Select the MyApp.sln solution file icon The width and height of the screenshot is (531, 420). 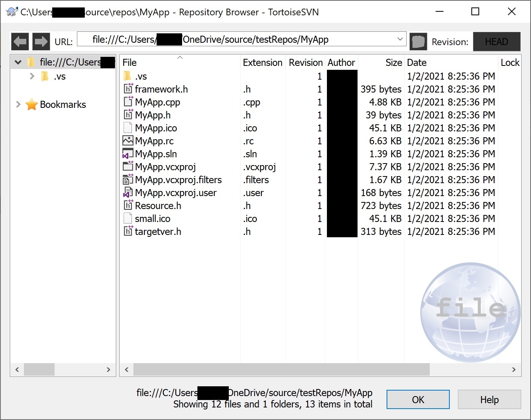coord(128,154)
